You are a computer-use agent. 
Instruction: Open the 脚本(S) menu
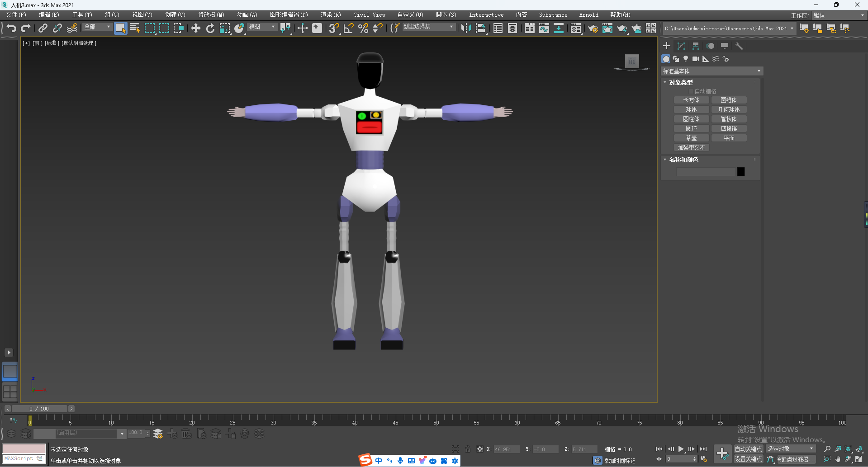tap(446, 15)
